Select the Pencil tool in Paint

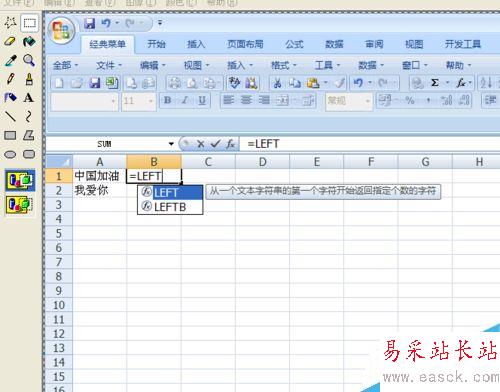coord(10,79)
